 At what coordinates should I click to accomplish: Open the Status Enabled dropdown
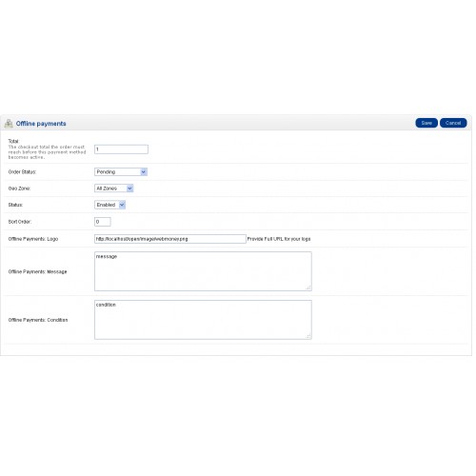coord(110,205)
